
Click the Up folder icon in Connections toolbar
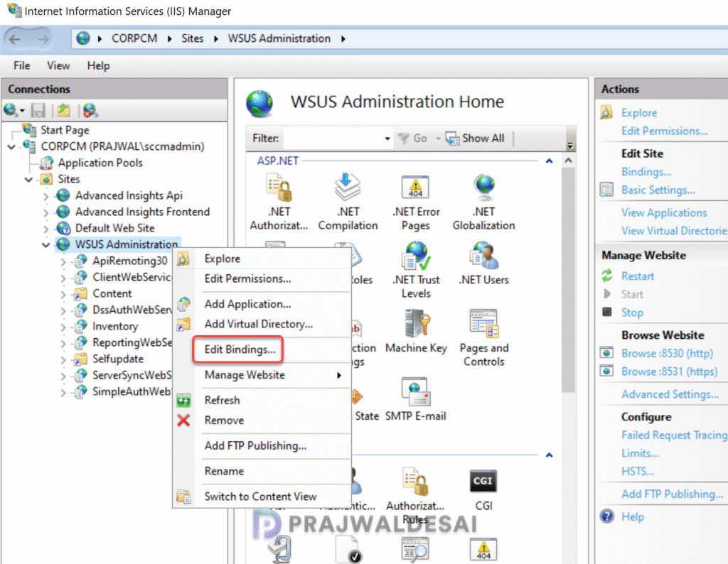[63, 110]
